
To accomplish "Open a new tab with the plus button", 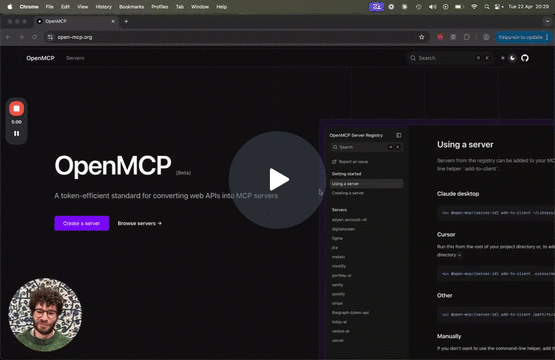I will [x=126, y=21].
